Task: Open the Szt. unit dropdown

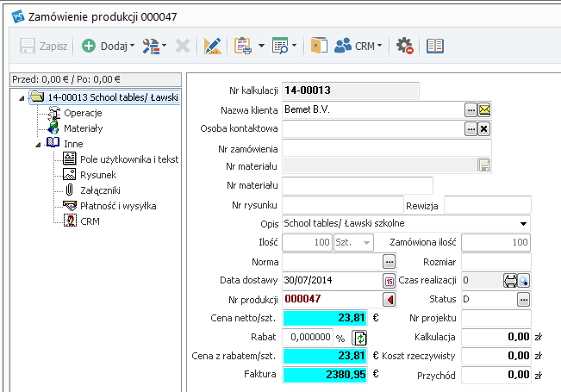Action: tap(353, 242)
